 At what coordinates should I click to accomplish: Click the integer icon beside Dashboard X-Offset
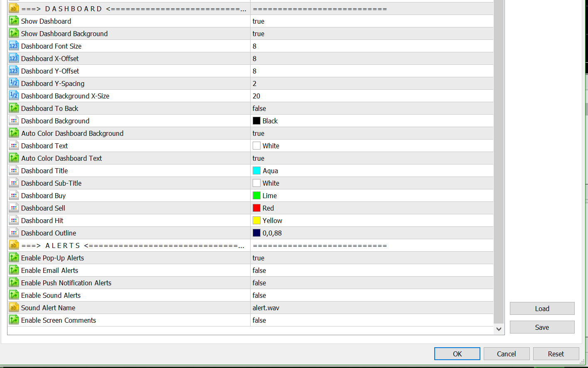(14, 58)
